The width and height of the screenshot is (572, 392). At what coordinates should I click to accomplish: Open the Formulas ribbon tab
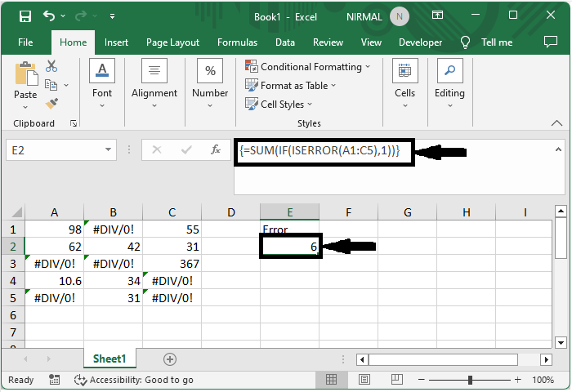237,42
